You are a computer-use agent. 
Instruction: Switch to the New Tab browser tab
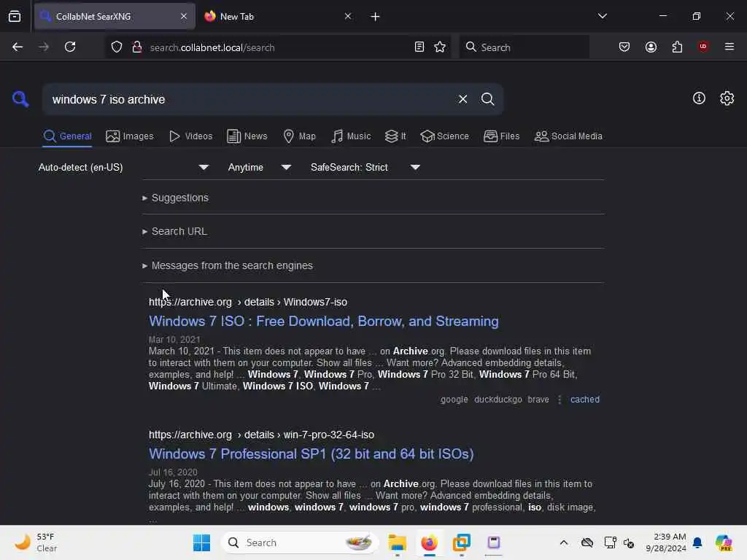coord(278,17)
